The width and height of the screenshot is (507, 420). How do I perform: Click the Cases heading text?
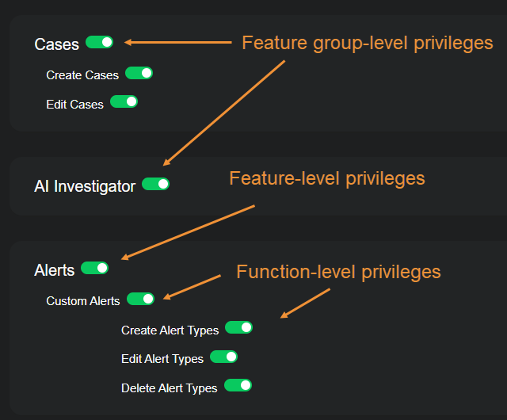pyautogui.click(x=57, y=44)
